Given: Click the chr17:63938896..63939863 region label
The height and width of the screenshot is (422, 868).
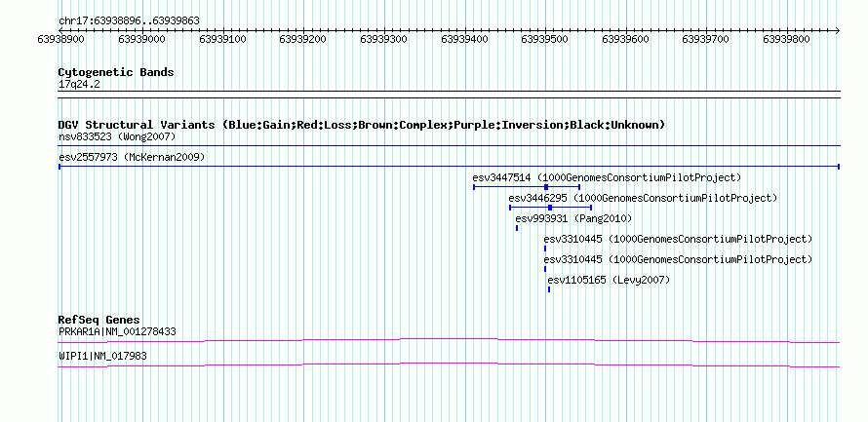Looking at the screenshot, I should (x=129, y=20).
